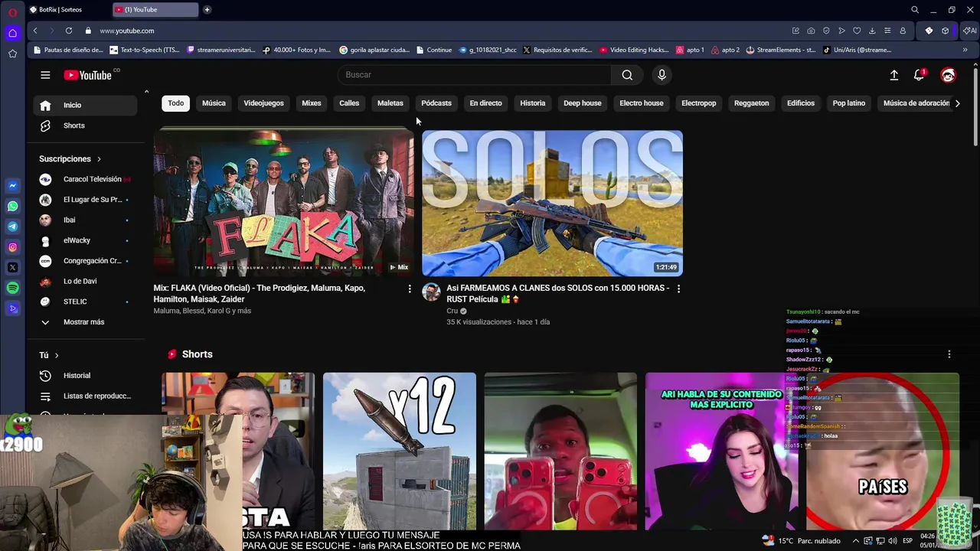The height and width of the screenshot is (551, 980).
Task: Open the YouTube hamburger guide menu
Action: (45, 75)
